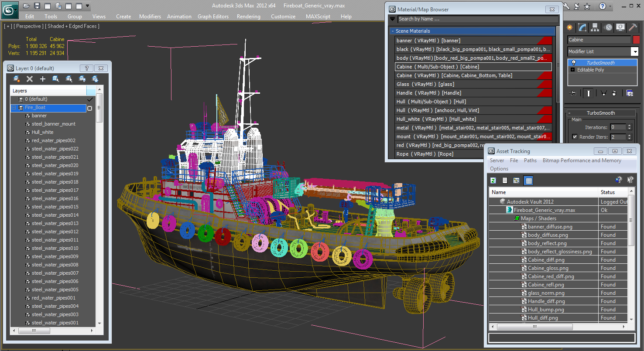This screenshot has width=644, height=351.
Task: Click Make Unique icon below modifier stack
Action: pos(604,93)
